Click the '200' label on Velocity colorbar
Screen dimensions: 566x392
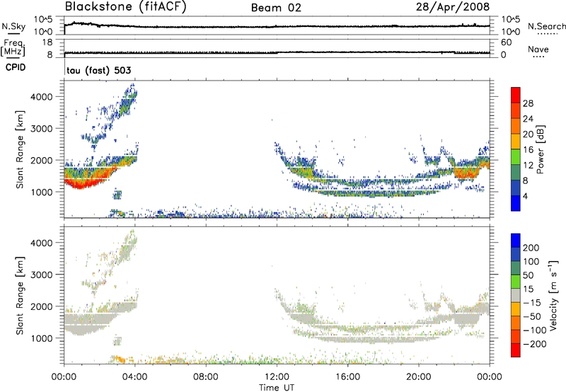[531, 248]
